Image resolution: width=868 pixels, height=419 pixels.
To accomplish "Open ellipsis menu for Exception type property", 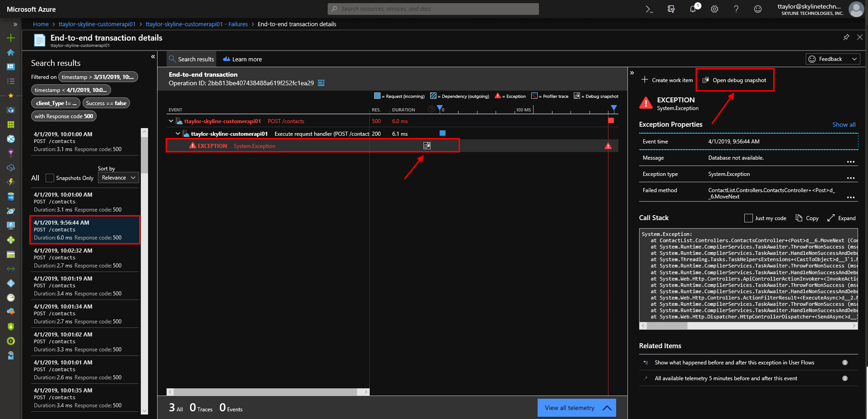I will click(850, 178).
